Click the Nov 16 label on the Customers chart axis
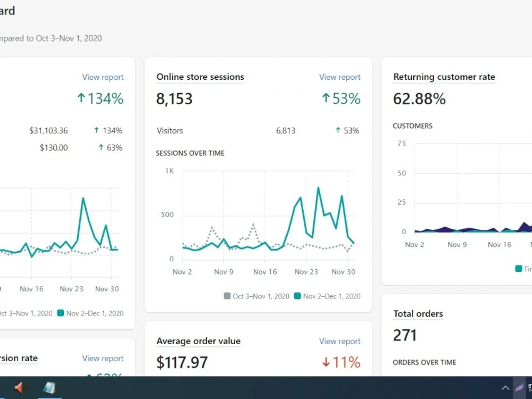532x399 pixels. [500, 245]
